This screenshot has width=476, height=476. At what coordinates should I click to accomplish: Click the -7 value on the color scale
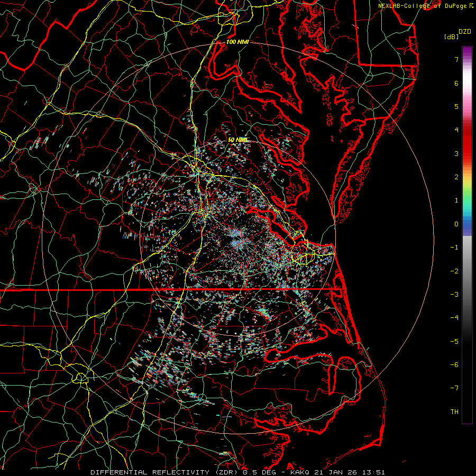pyautogui.click(x=454, y=388)
